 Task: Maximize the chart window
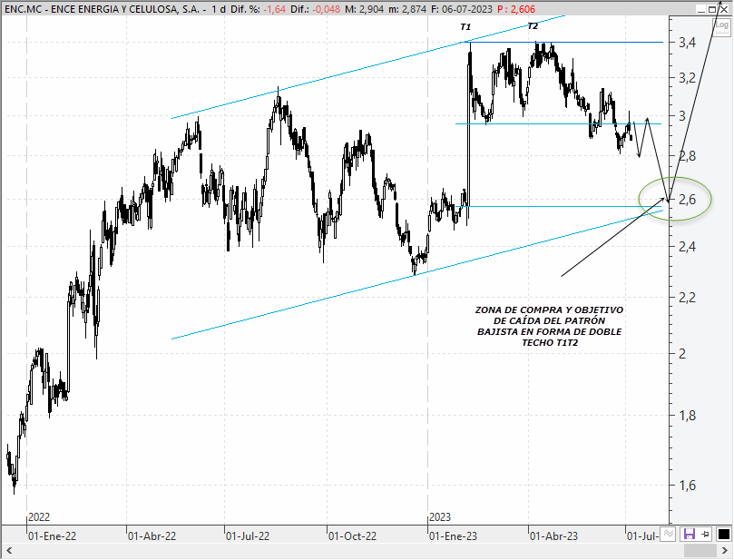coord(712,9)
